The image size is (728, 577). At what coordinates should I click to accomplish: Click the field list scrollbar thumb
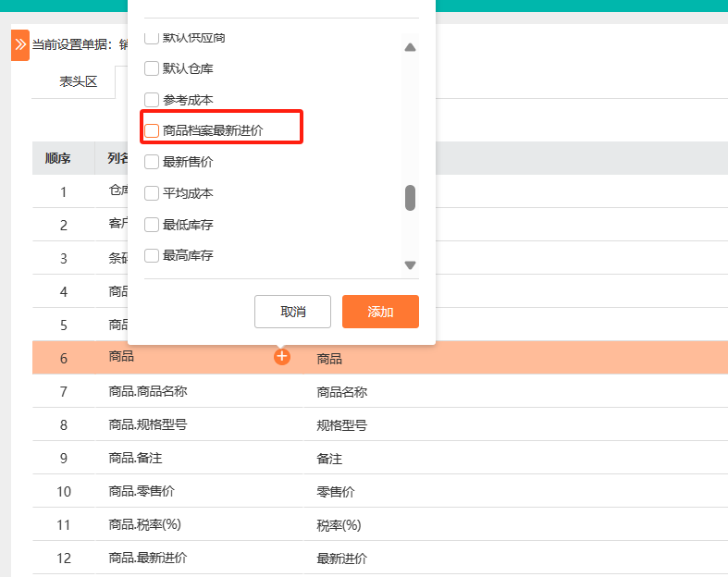pos(410,198)
